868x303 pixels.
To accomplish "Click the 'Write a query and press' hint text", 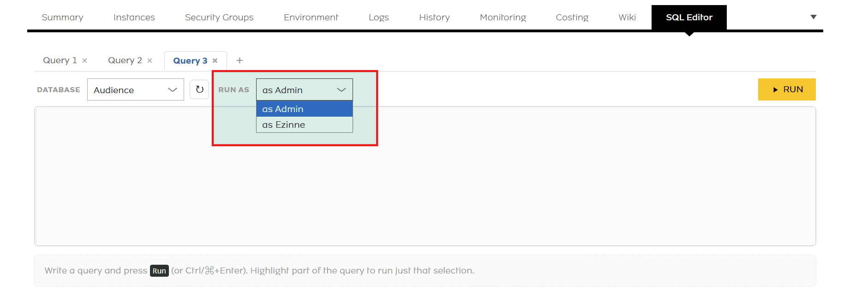I will click(96, 271).
